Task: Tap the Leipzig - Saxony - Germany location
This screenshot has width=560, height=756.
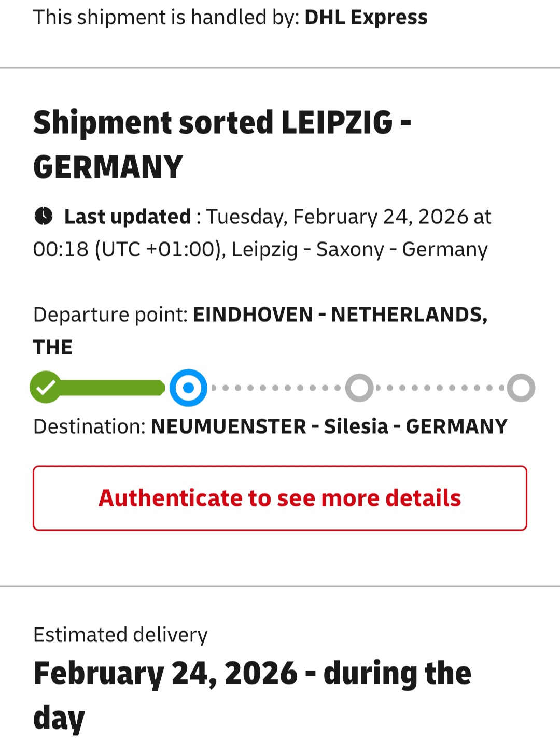Action: point(359,249)
